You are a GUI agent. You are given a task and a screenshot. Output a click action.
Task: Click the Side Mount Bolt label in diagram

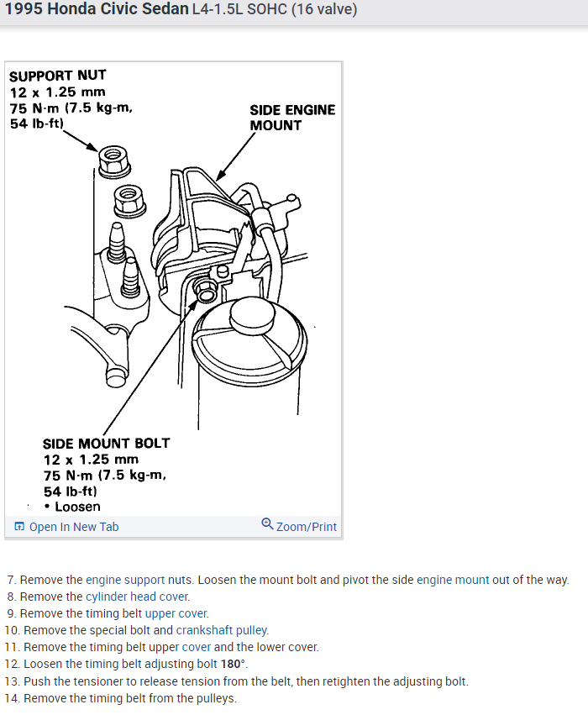click(x=105, y=475)
